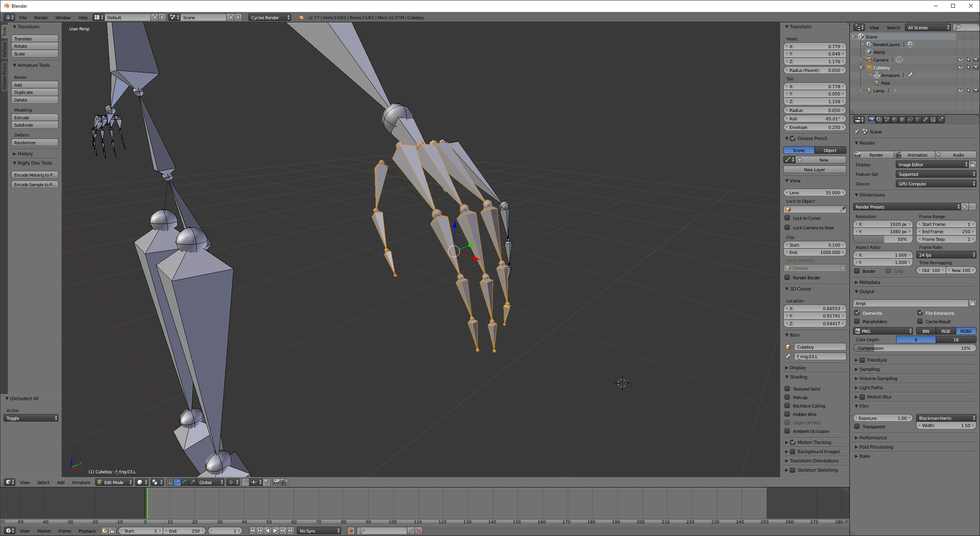Open the Bone properties tab icon
Viewport: 980px width, 536px height.
click(x=925, y=120)
